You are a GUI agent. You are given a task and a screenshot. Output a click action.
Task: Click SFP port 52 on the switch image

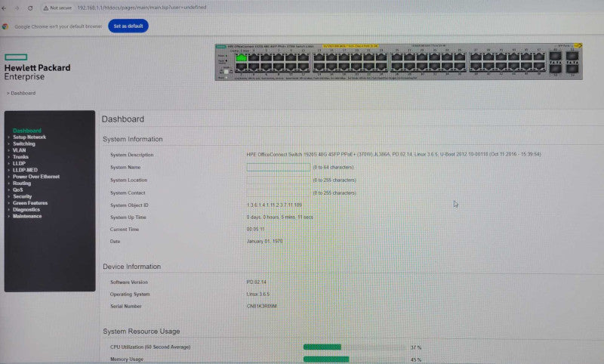click(x=572, y=69)
